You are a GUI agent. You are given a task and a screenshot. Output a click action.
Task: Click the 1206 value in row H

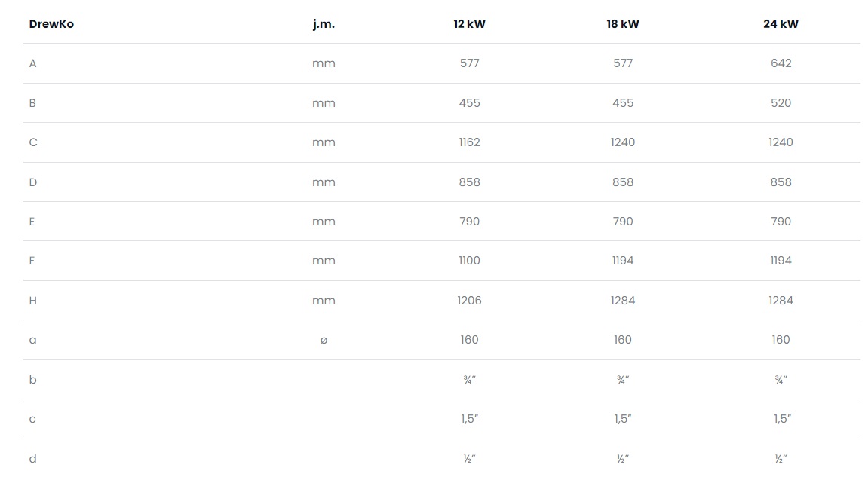point(469,301)
